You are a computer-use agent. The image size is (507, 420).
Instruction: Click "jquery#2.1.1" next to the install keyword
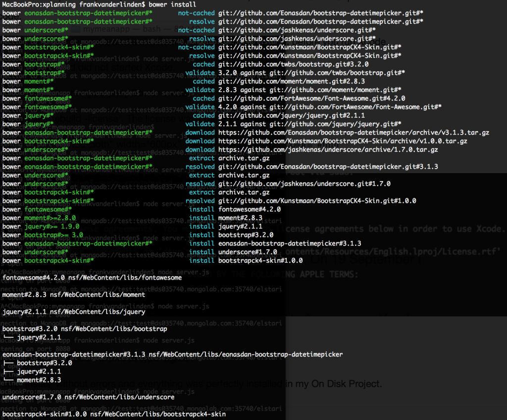point(240,227)
